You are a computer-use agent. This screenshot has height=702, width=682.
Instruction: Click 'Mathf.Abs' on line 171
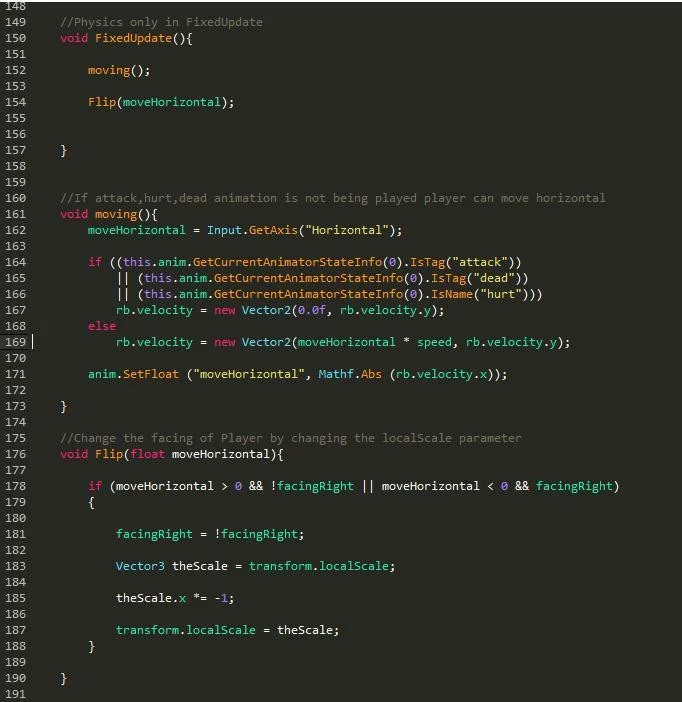(x=350, y=374)
